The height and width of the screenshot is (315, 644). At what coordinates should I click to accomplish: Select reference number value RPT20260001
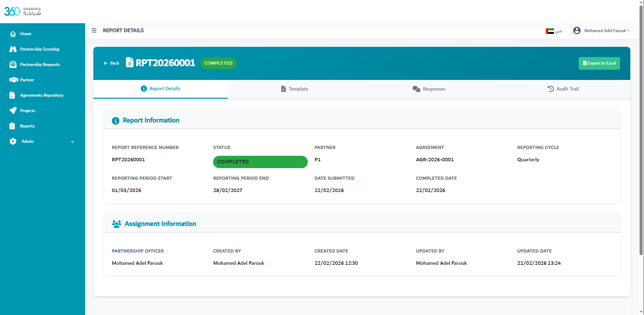click(x=128, y=160)
